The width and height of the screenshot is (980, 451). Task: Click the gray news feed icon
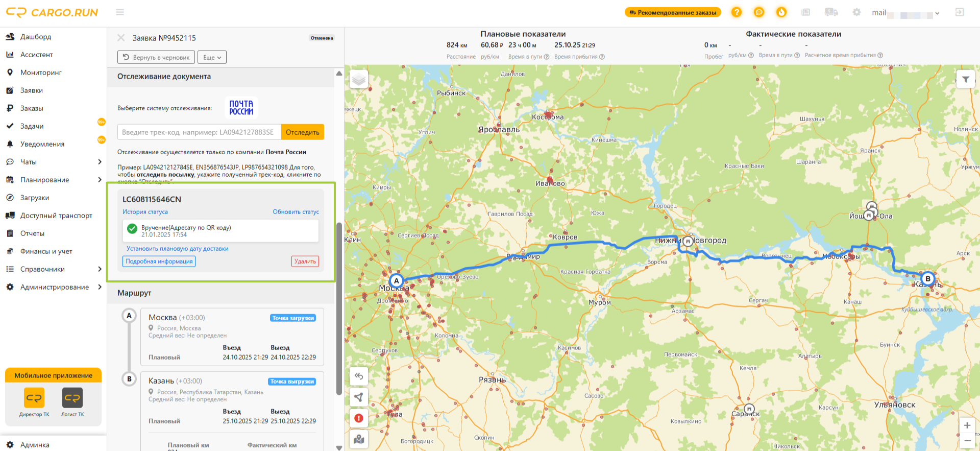pos(806,12)
